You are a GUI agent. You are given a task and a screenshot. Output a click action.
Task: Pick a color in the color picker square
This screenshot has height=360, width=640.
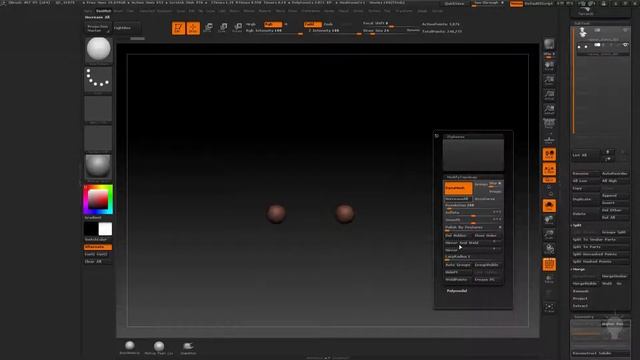tap(98, 199)
